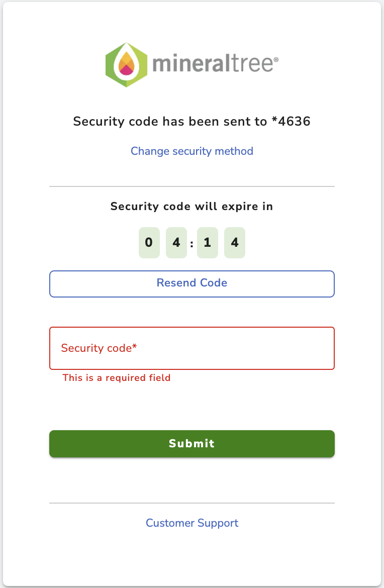Submit the security code form

[191, 444]
